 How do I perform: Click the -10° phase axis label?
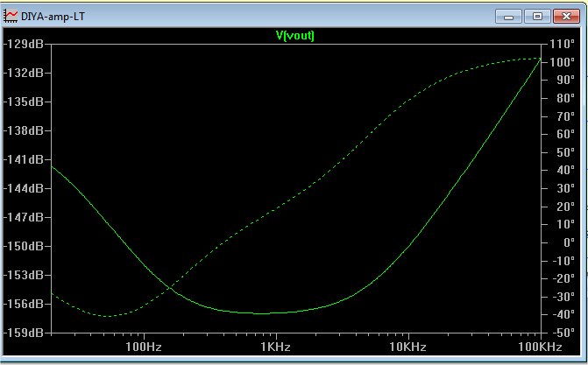pyautogui.click(x=563, y=261)
